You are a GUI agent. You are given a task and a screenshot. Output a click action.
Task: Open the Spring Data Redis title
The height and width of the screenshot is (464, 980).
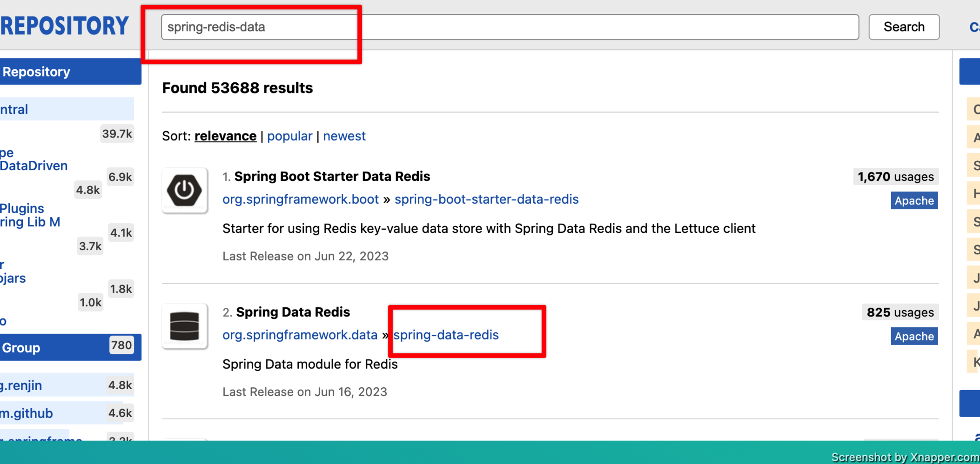[293, 312]
